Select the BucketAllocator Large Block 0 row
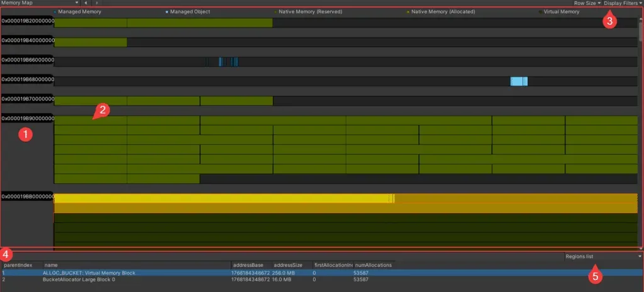 [126, 279]
